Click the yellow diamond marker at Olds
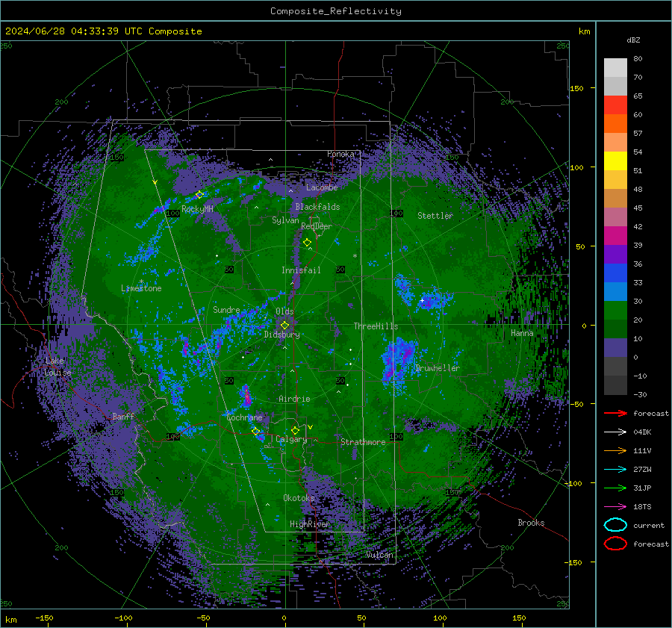This screenshot has width=672, height=628. 284,326
